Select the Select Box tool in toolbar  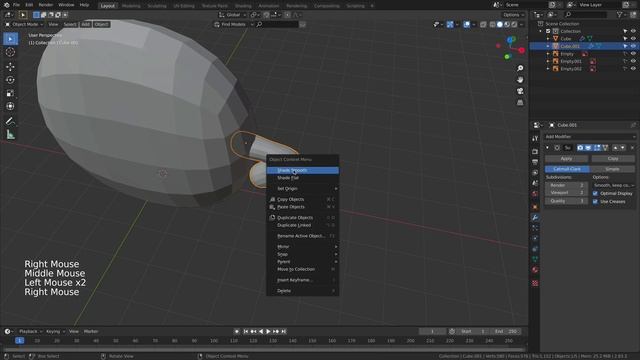(x=10, y=39)
